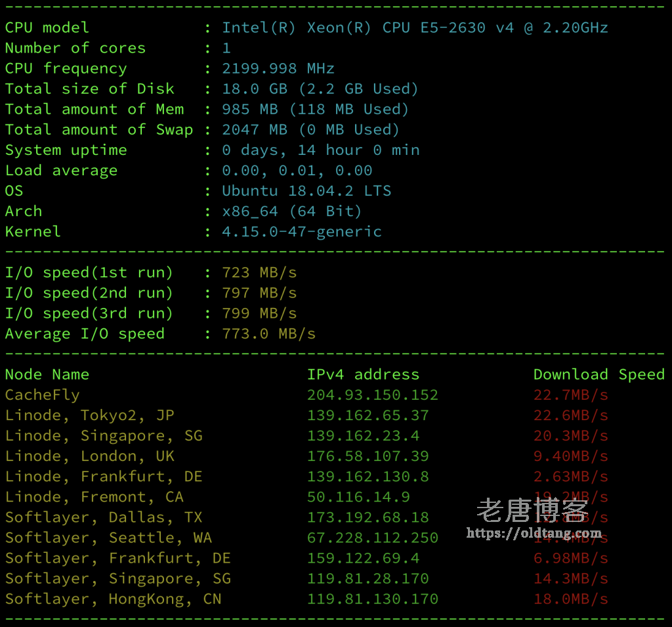Click the Node Name column header
Screen dimensions: 672x627
click(x=47, y=374)
